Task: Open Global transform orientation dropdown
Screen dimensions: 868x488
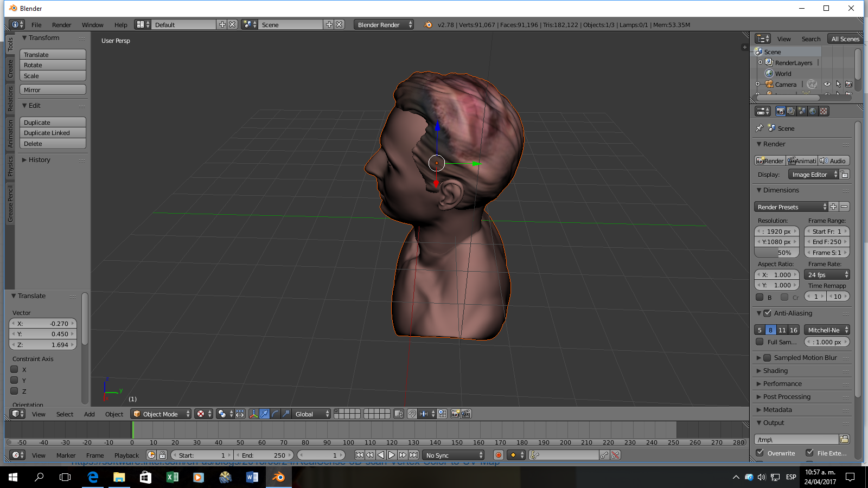Action: point(311,414)
